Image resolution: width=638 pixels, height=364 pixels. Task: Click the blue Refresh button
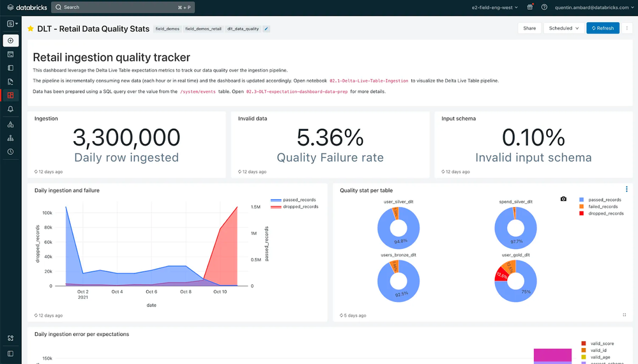point(602,28)
